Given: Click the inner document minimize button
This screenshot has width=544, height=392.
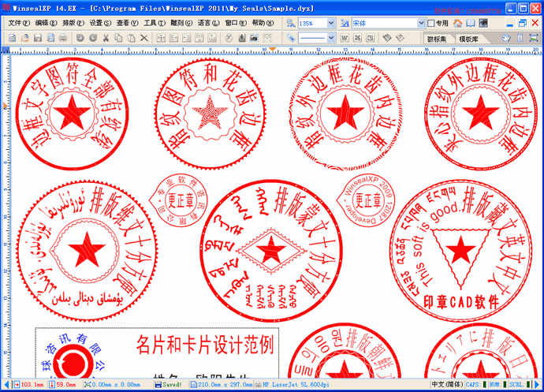Looking at the screenshot, I should pos(509,23).
